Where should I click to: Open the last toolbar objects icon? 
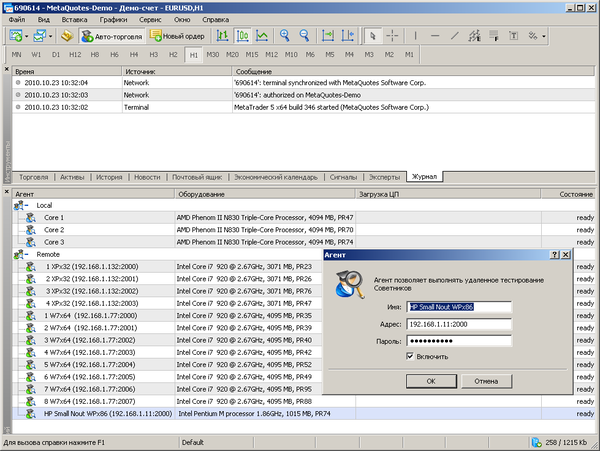533,36
